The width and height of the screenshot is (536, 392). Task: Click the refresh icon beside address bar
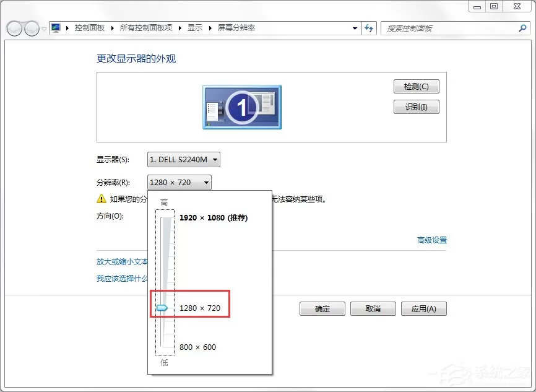click(x=369, y=28)
